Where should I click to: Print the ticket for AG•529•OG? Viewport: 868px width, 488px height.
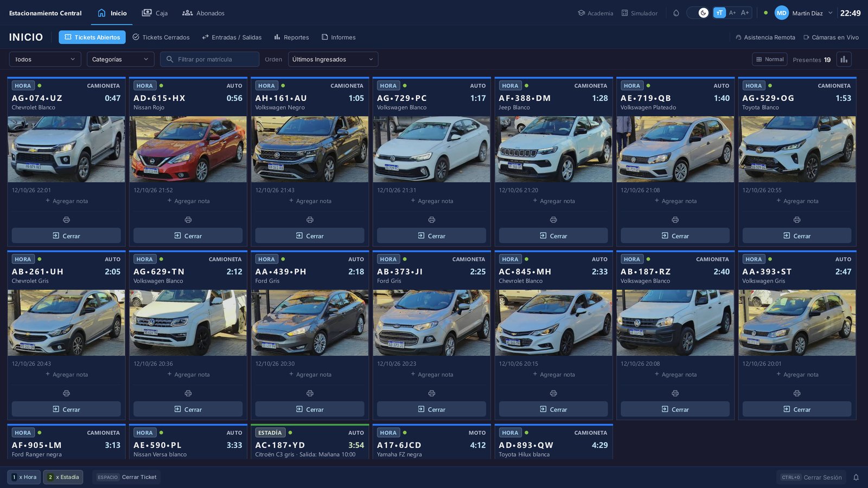point(797,220)
